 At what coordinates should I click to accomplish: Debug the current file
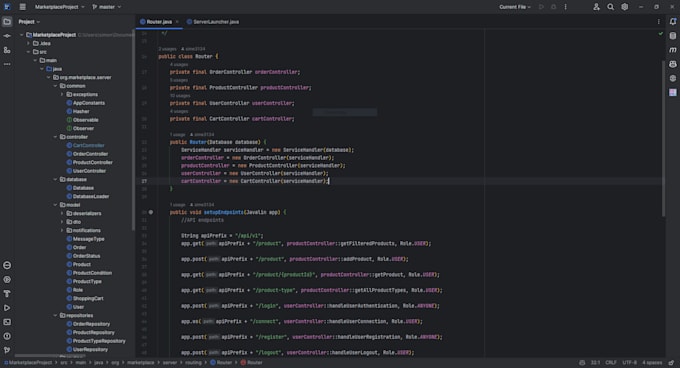point(553,7)
